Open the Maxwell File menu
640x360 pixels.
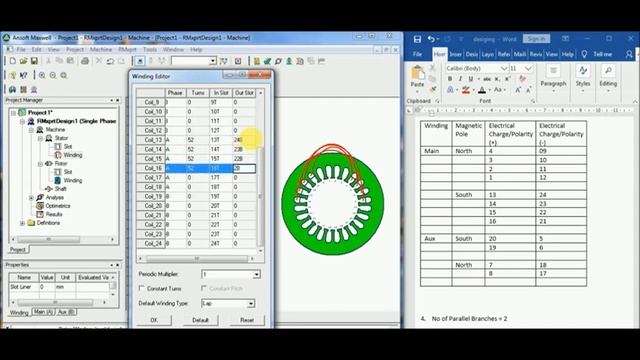click(21, 49)
